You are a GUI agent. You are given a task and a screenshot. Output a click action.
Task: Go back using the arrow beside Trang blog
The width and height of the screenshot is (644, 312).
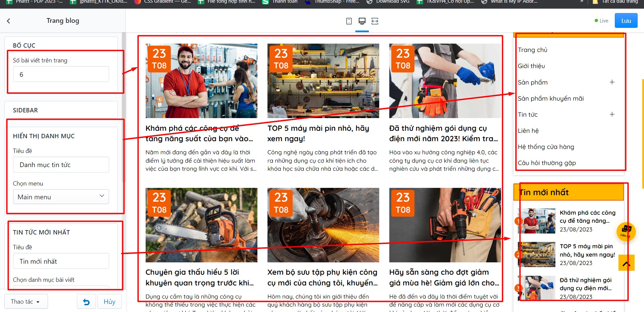(x=8, y=21)
